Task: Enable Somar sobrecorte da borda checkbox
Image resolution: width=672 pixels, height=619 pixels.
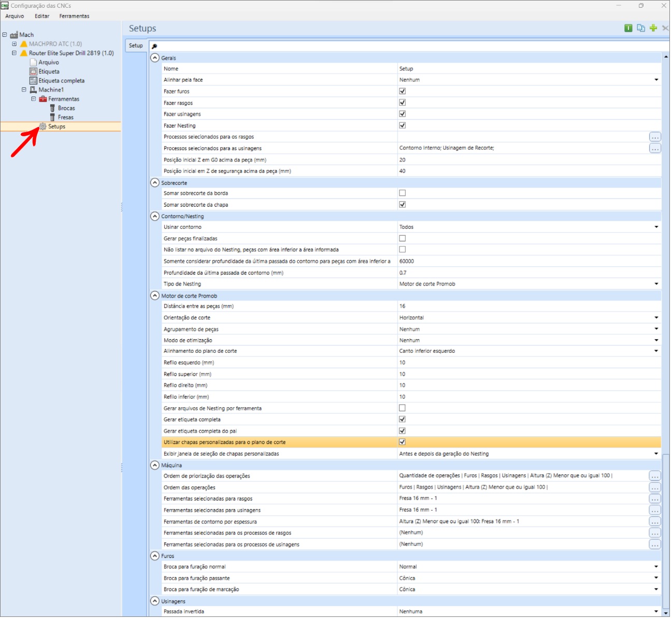Action: click(x=402, y=193)
